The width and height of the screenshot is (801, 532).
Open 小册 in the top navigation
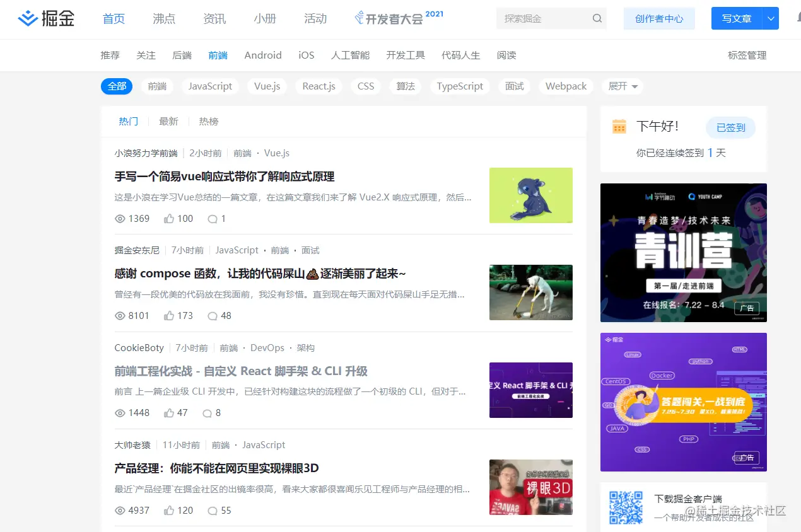tap(265, 18)
